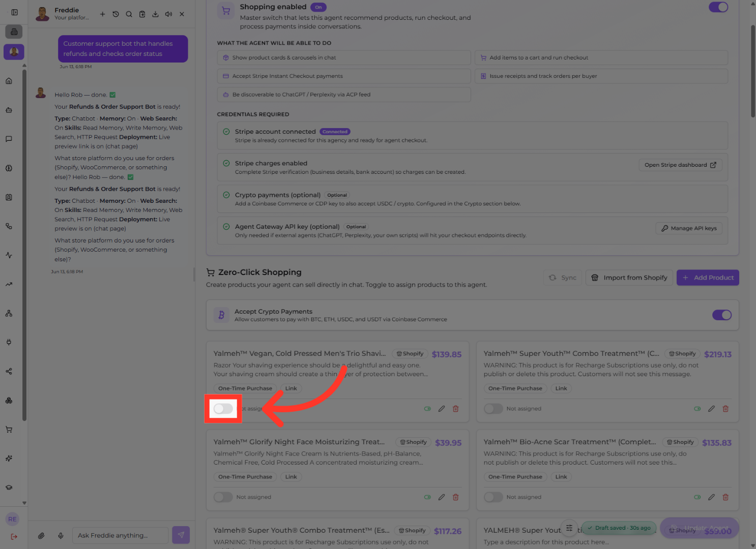Open the graduation cap sidebar icon
Image resolution: width=756 pixels, height=549 pixels.
click(9, 487)
